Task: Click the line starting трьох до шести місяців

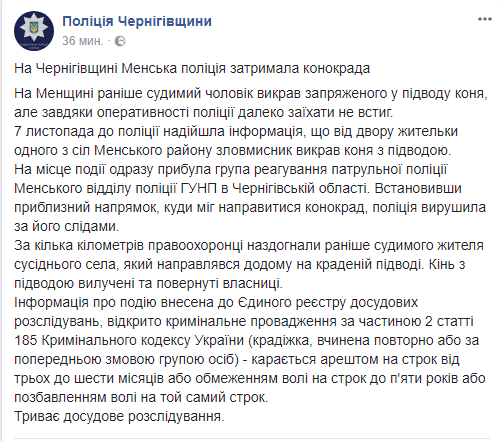Action: coord(250,379)
